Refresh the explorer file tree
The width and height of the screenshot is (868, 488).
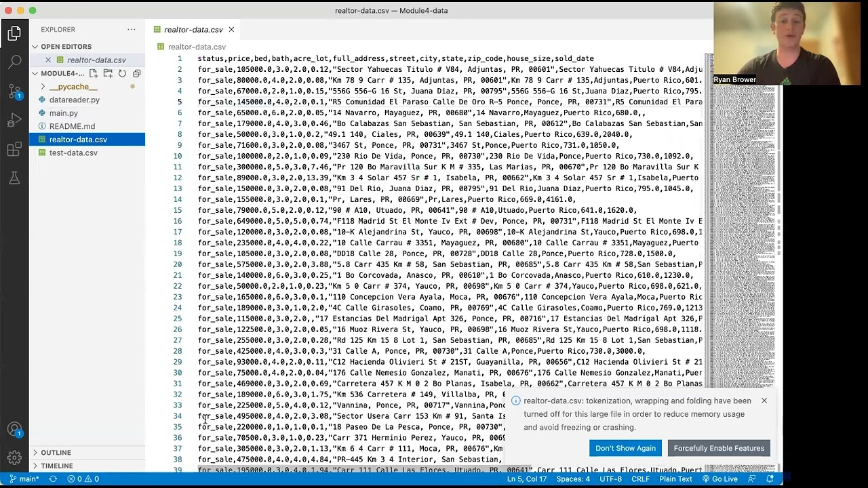[122, 73]
